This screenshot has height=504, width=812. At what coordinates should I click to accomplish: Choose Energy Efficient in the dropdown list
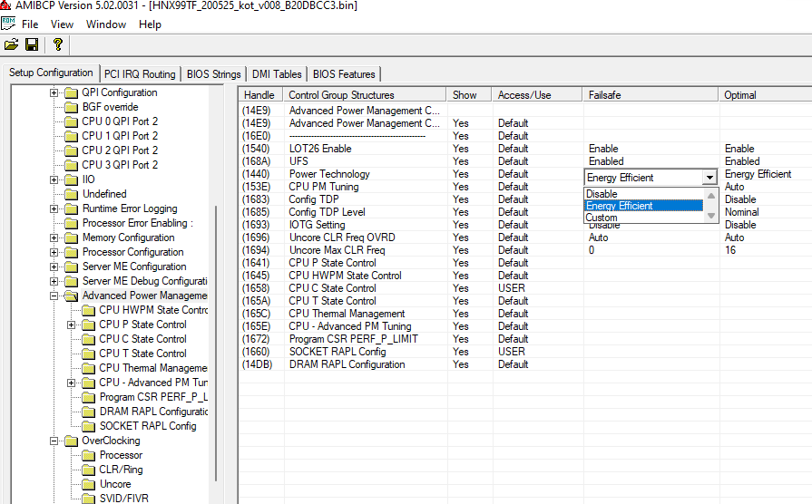(x=643, y=206)
